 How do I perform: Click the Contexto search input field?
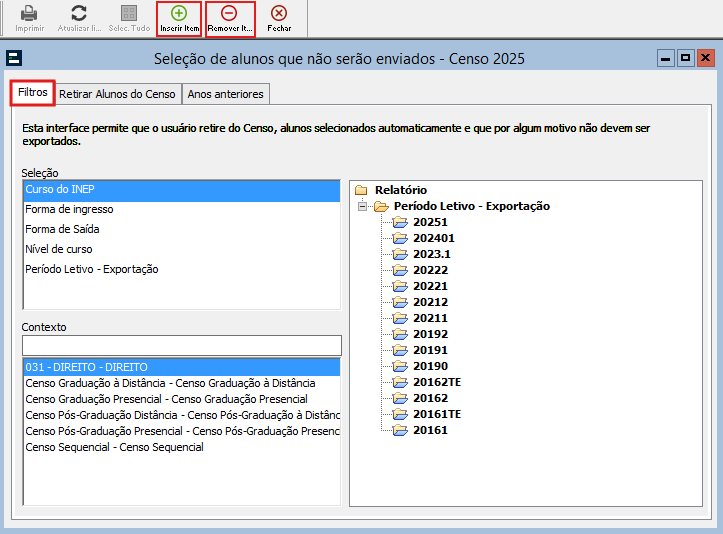click(182, 345)
